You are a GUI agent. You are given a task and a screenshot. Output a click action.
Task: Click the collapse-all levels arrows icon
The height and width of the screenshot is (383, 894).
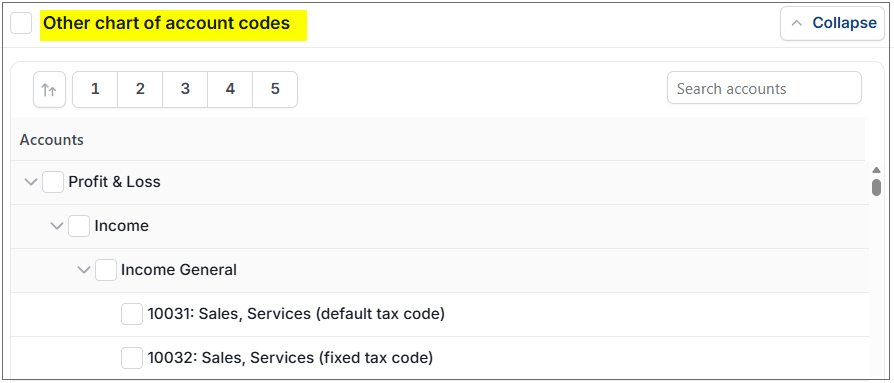point(49,89)
